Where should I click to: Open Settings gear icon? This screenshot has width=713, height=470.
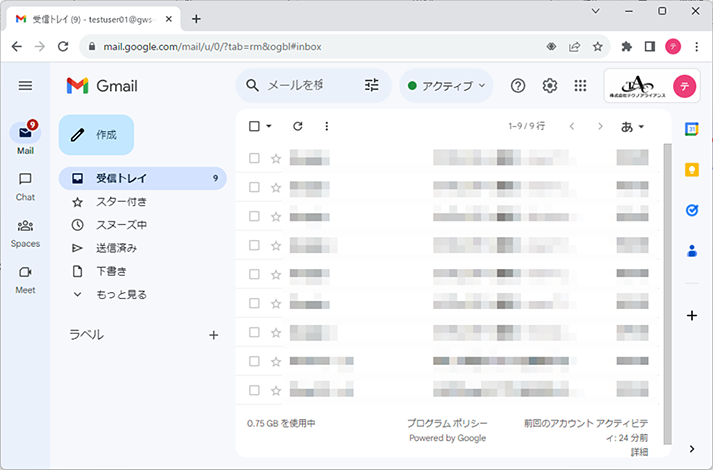tap(549, 85)
